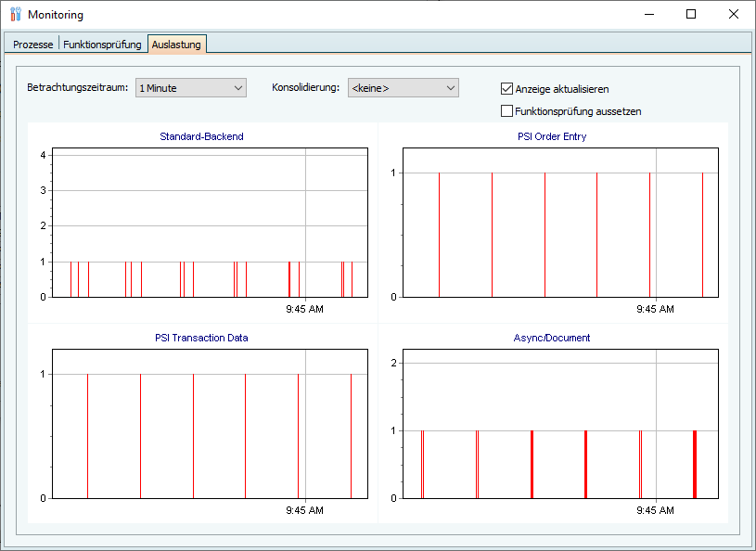Image resolution: width=756 pixels, height=551 pixels.
Task: Open the Funktionsprüfung tab
Action: click(102, 45)
